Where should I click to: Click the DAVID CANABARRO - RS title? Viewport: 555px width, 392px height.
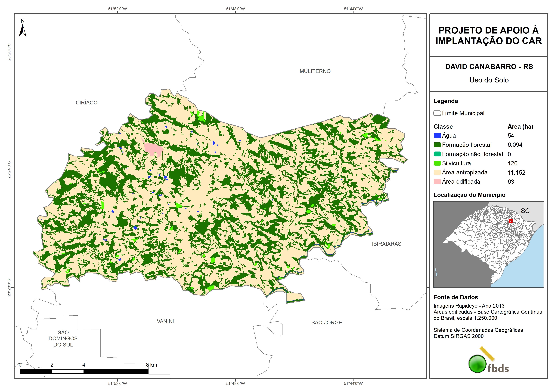[489, 67]
